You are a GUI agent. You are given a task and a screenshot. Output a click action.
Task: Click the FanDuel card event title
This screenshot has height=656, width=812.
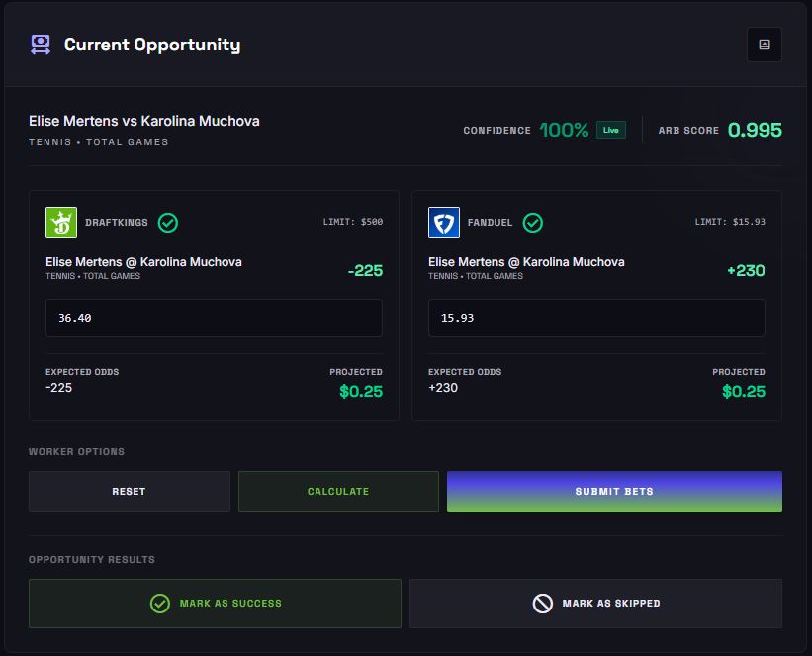point(526,261)
